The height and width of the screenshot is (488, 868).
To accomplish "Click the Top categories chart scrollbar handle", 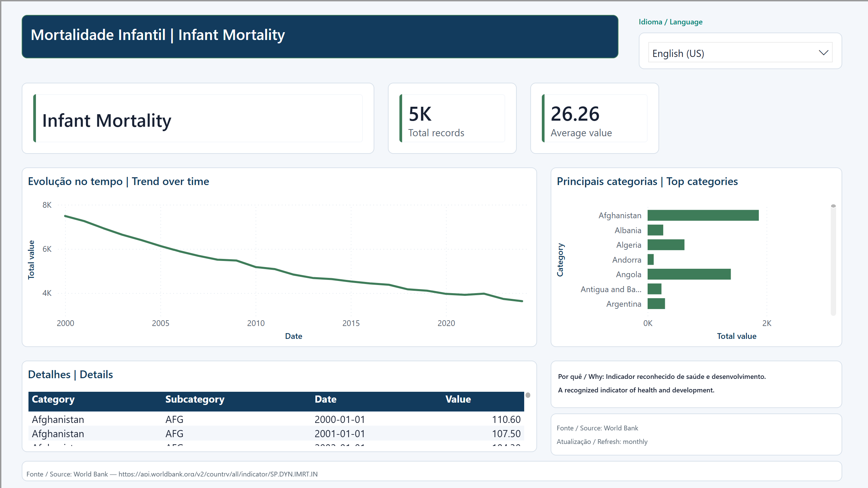I will tap(833, 206).
